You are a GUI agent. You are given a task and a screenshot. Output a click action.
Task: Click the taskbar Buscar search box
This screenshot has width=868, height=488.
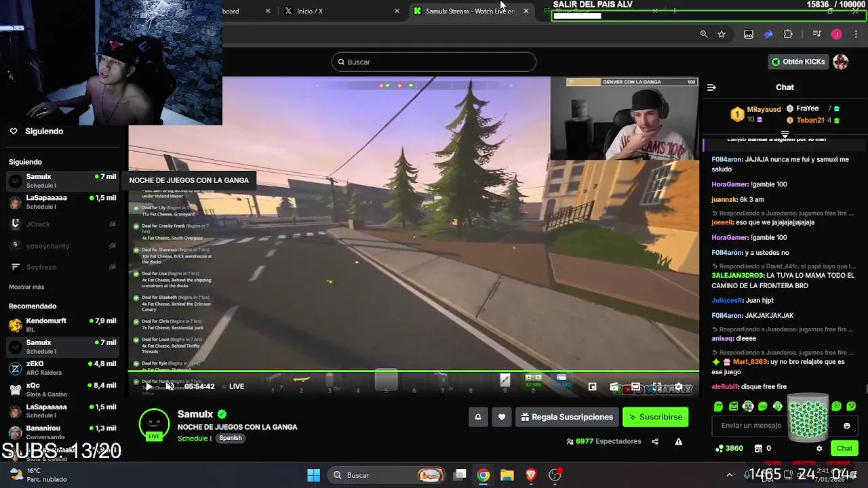pyautogui.click(x=387, y=475)
